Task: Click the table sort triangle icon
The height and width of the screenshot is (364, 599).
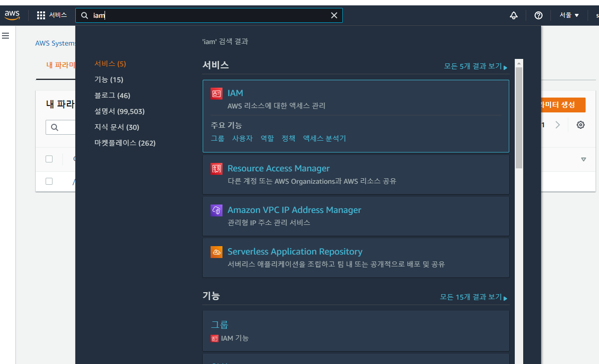Action: tap(583, 159)
